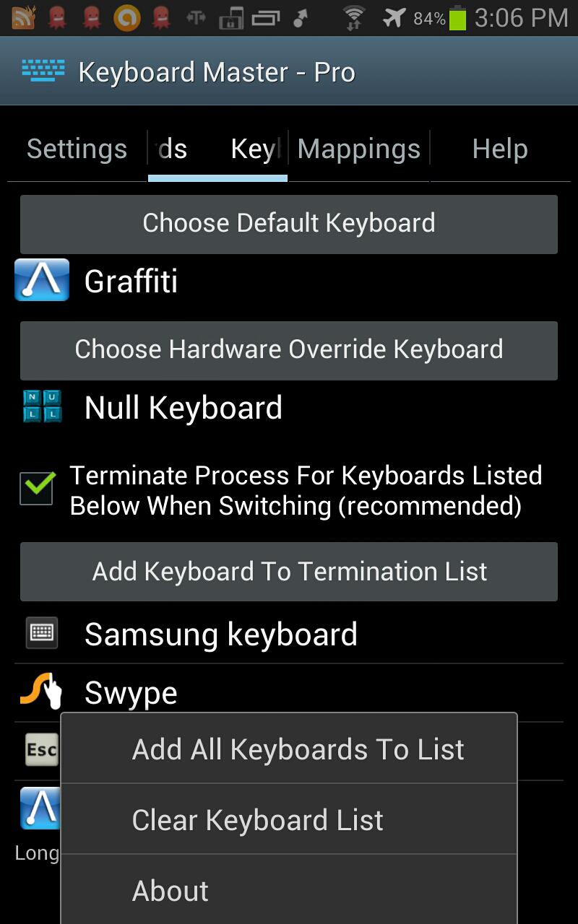Image resolution: width=578 pixels, height=924 pixels.
Task: Switch to the Settings tab
Action: 77,149
